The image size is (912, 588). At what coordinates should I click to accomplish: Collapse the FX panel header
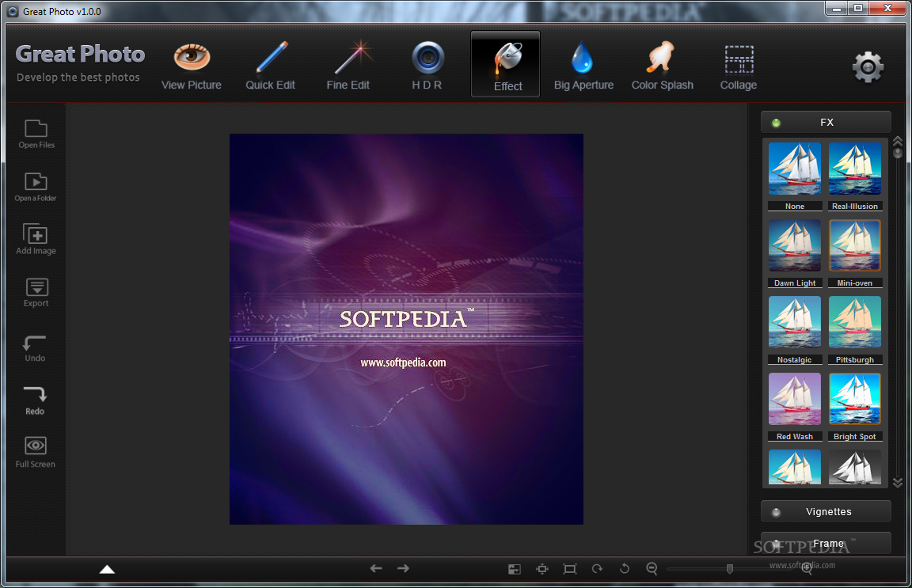[x=826, y=122]
